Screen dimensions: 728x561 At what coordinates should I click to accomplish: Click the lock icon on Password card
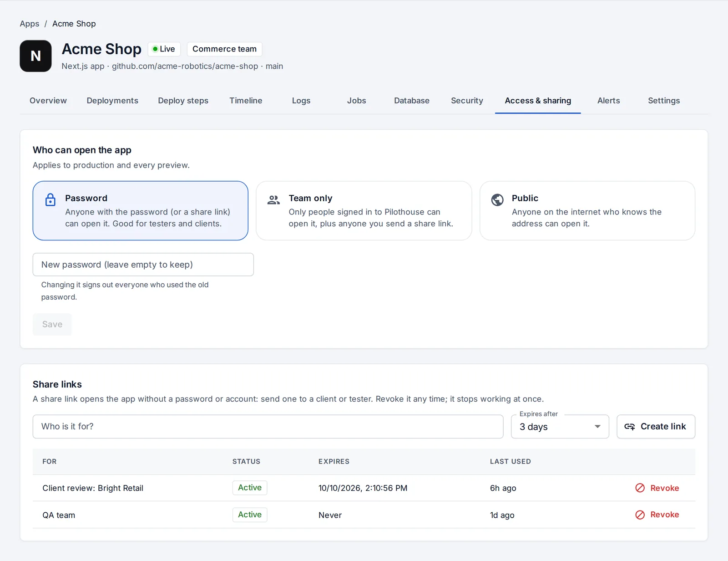pos(51,199)
